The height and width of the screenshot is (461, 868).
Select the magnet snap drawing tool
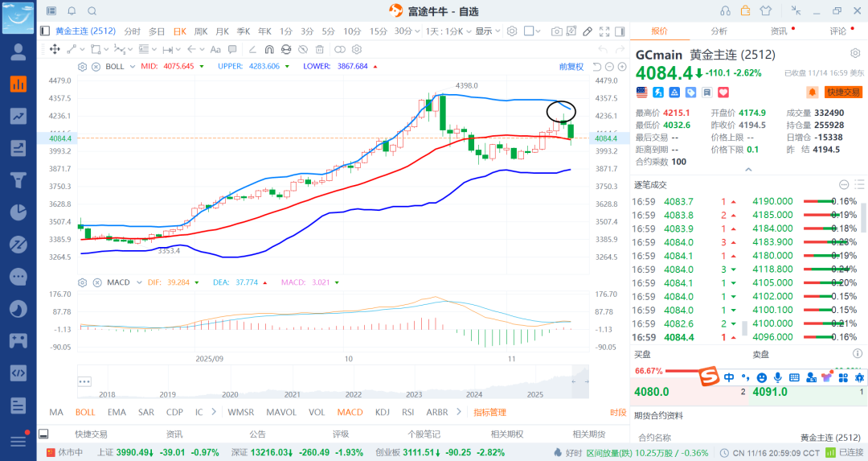point(269,49)
